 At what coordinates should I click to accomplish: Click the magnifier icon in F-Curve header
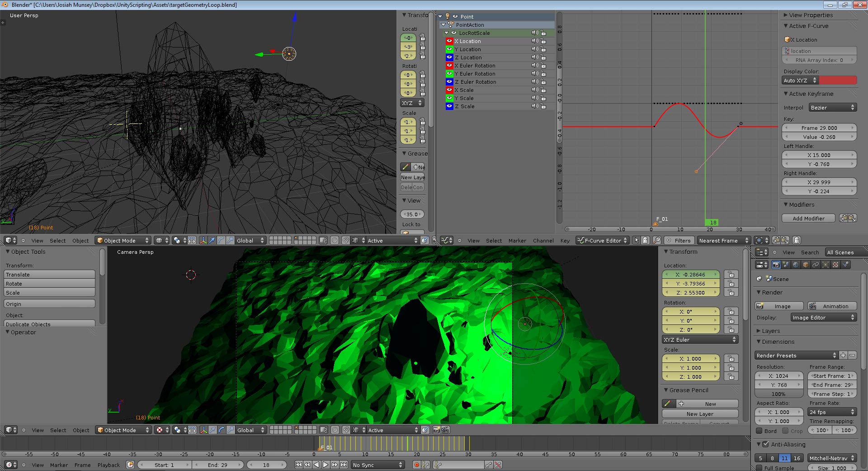click(x=656, y=240)
